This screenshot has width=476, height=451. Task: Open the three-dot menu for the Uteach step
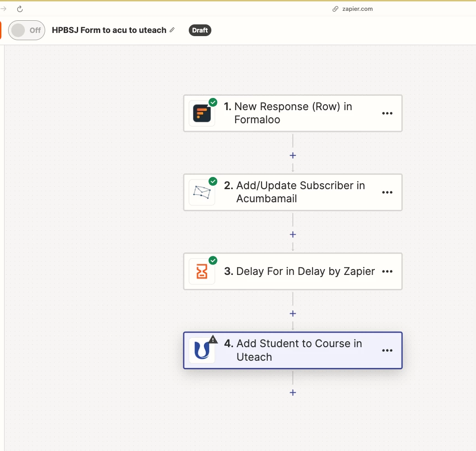[387, 350]
